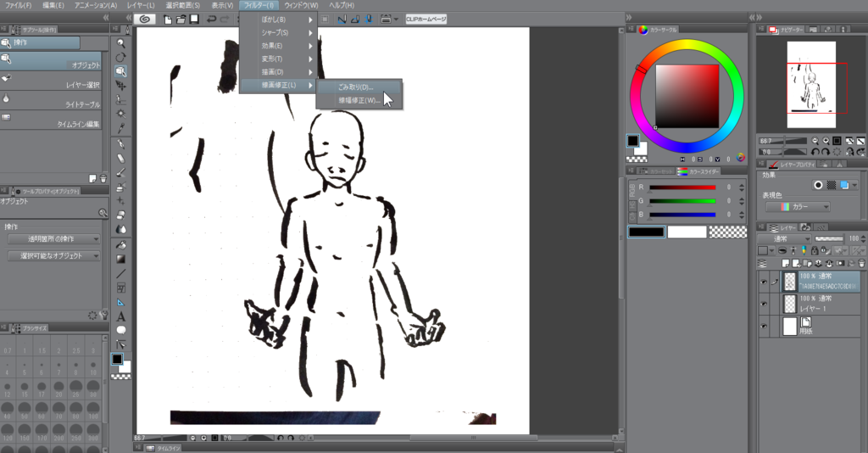Select the Pen tool
The width and height of the screenshot is (868, 453).
tap(120, 144)
